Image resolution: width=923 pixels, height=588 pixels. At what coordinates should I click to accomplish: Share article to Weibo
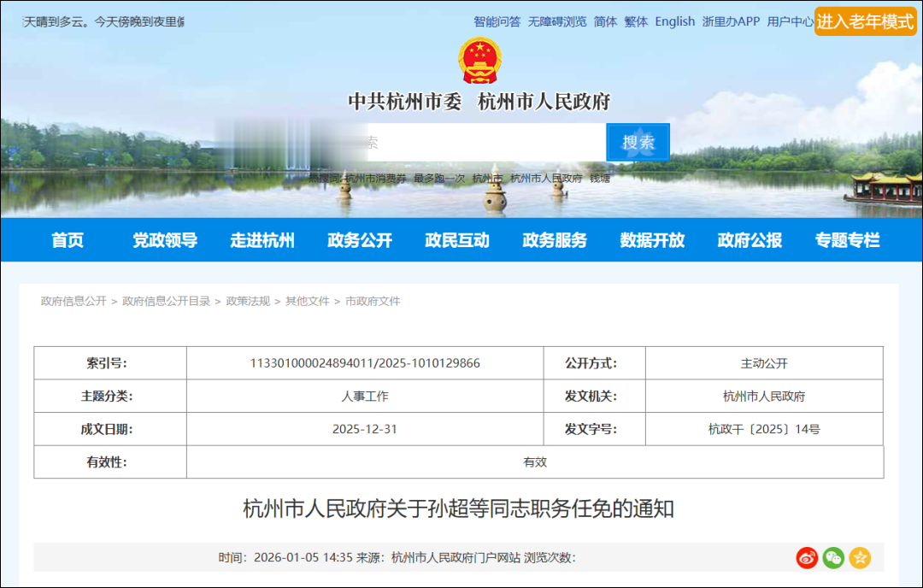[806, 557]
